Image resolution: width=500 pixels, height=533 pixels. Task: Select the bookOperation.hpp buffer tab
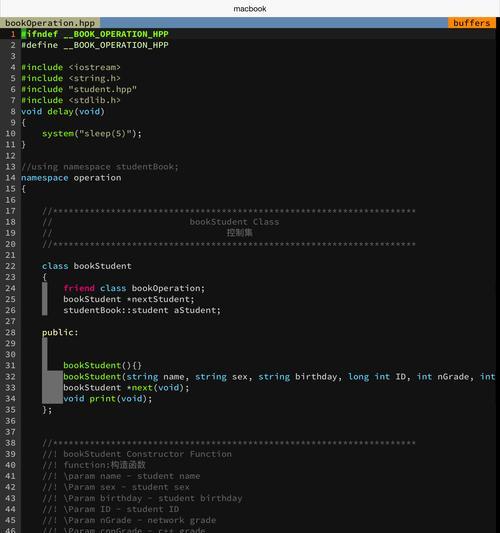[x=50, y=23]
